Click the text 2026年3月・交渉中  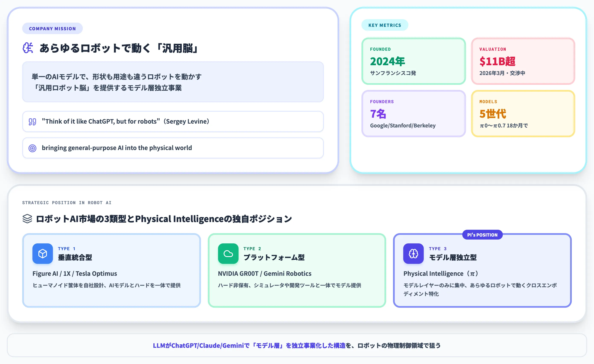pos(502,73)
